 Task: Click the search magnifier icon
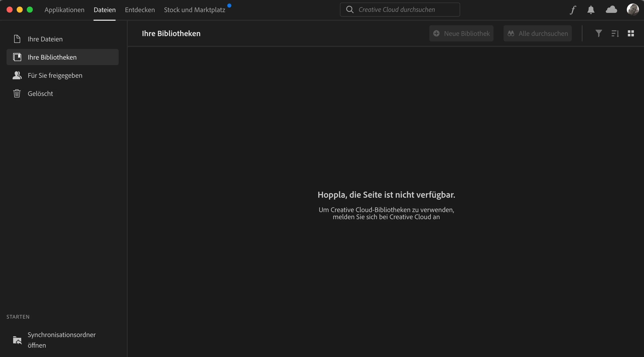[350, 10]
